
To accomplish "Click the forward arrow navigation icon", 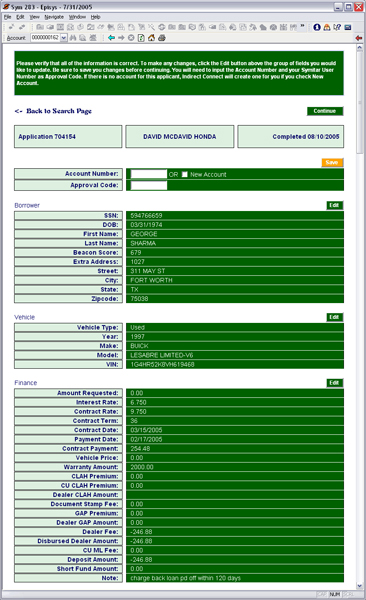I will [x=121, y=38].
